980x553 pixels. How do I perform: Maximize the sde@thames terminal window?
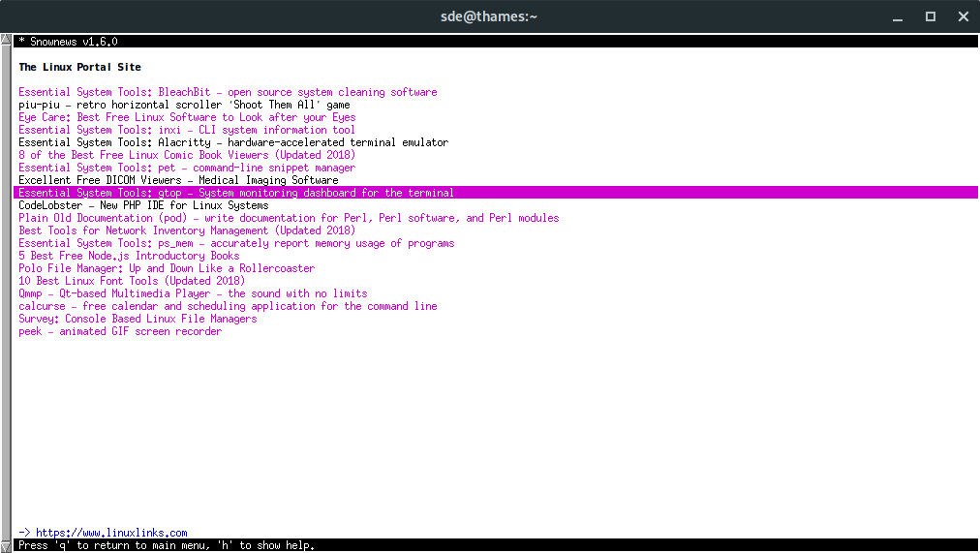point(931,16)
